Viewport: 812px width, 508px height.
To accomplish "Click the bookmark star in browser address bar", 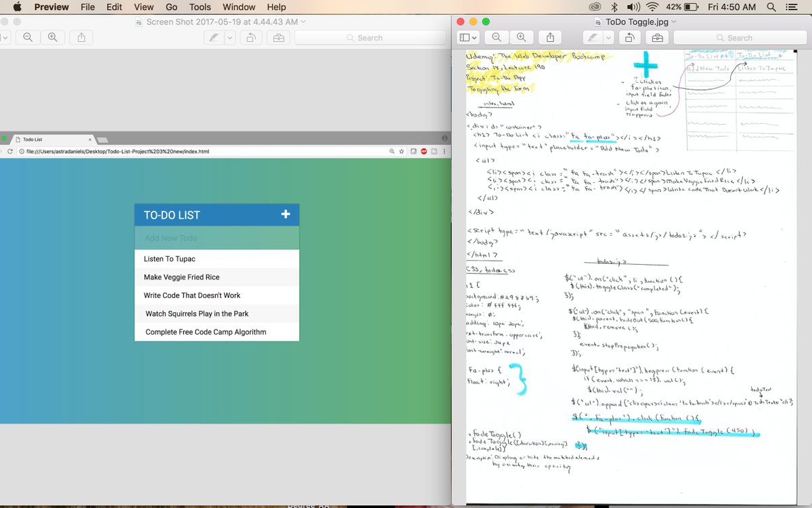I will (x=402, y=151).
